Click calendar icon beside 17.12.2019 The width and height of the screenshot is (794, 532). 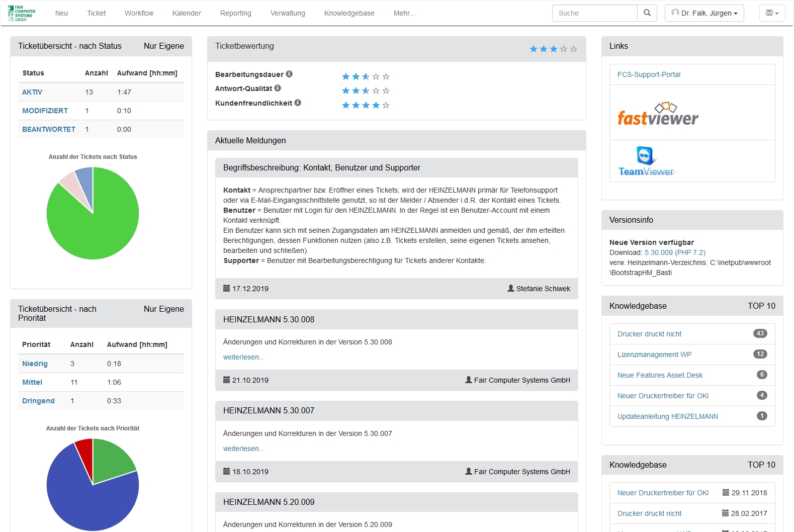coord(226,289)
